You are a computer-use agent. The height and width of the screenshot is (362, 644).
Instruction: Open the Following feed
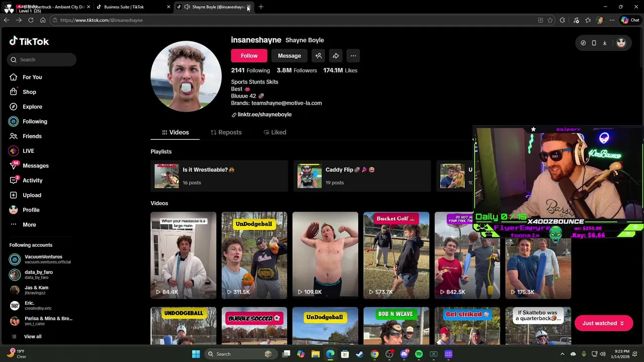(x=35, y=121)
